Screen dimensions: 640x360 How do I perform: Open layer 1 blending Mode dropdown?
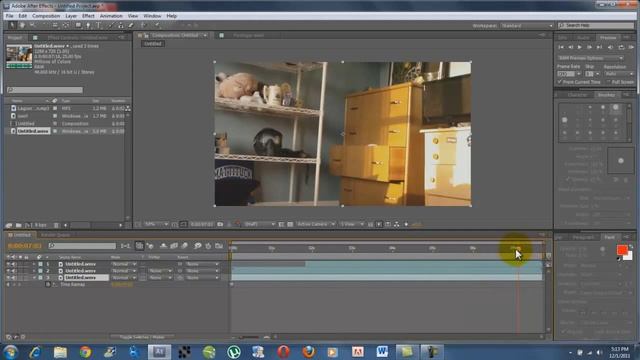pos(124,264)
